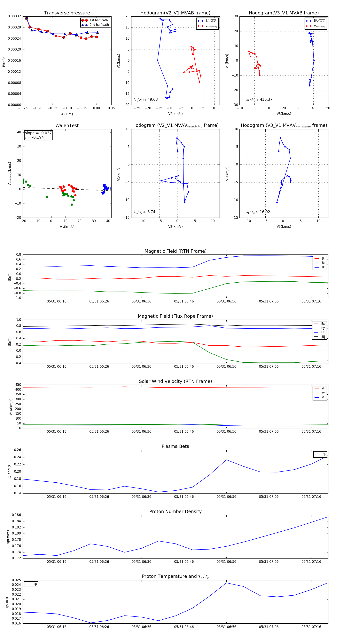The height and width of the screenshot is (644, 351).
Task: Click the 'Bn' legend entry
Action: click(320, 267)
